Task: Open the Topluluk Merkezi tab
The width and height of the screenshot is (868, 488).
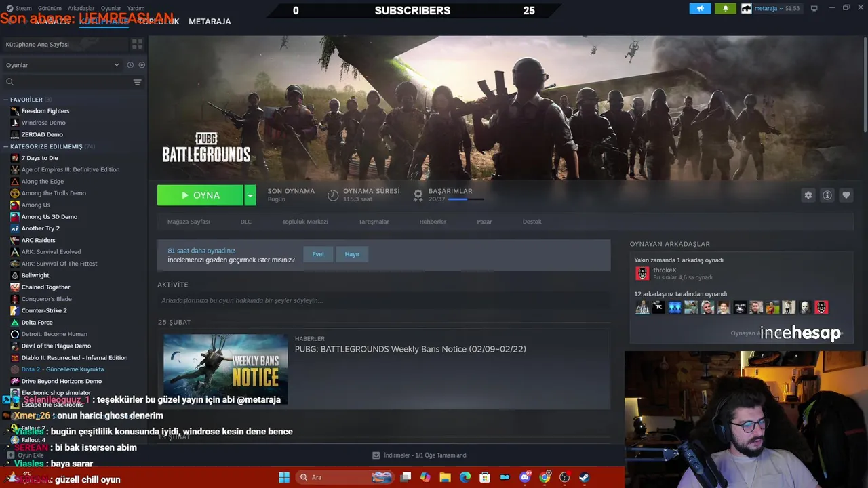Action: pyautogui.click(x=305, y=222)
